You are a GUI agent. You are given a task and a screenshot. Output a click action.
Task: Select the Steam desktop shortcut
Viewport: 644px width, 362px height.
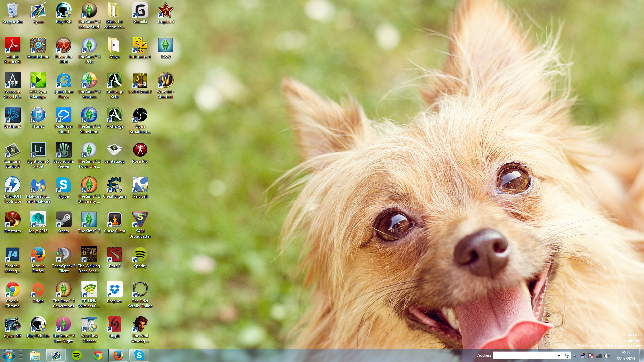pyautogui.click(x=64, y=223)
